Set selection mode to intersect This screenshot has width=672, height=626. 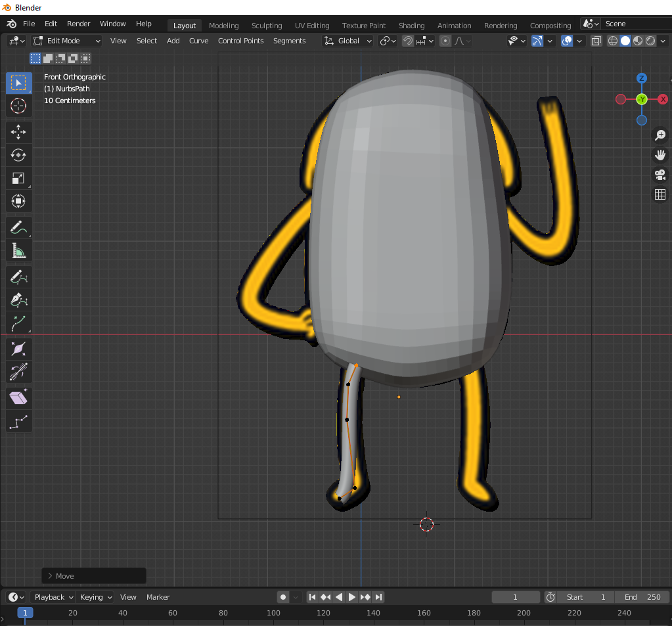[x=85, y=58]
